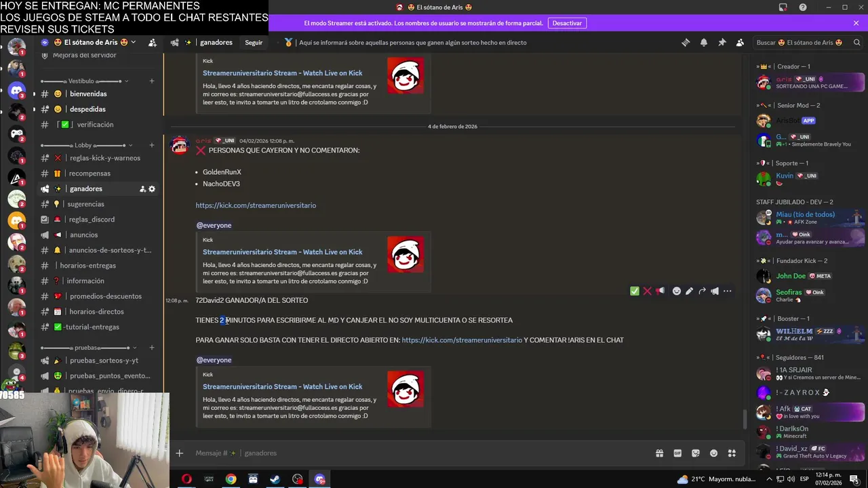Open the Threads icon in channel header

pos(686,42)
